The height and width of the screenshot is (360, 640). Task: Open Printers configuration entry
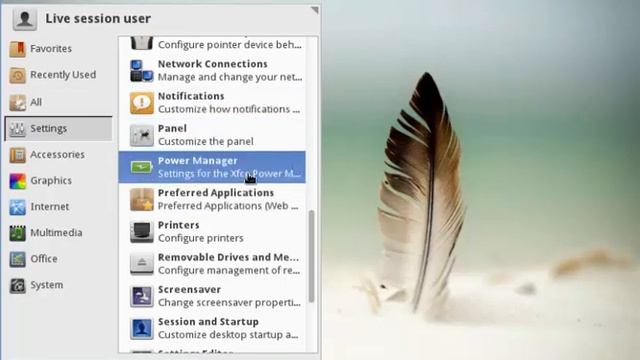click(212, 231)
